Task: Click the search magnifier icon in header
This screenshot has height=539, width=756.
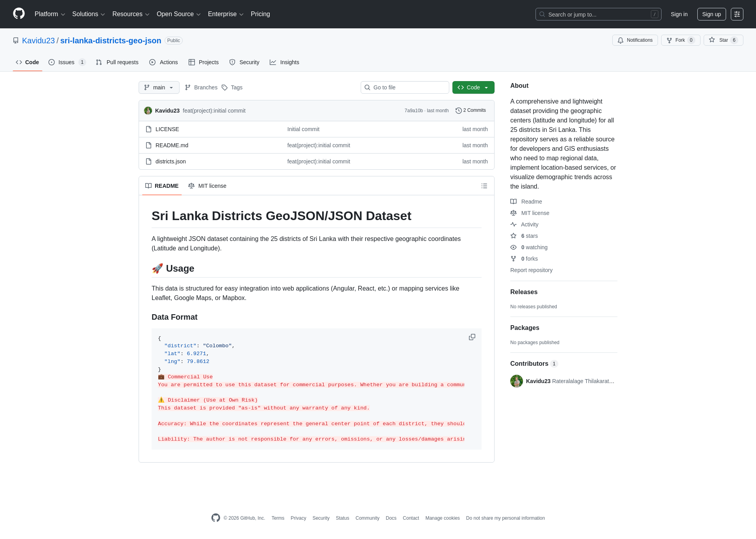Action: tap(542, 14)
